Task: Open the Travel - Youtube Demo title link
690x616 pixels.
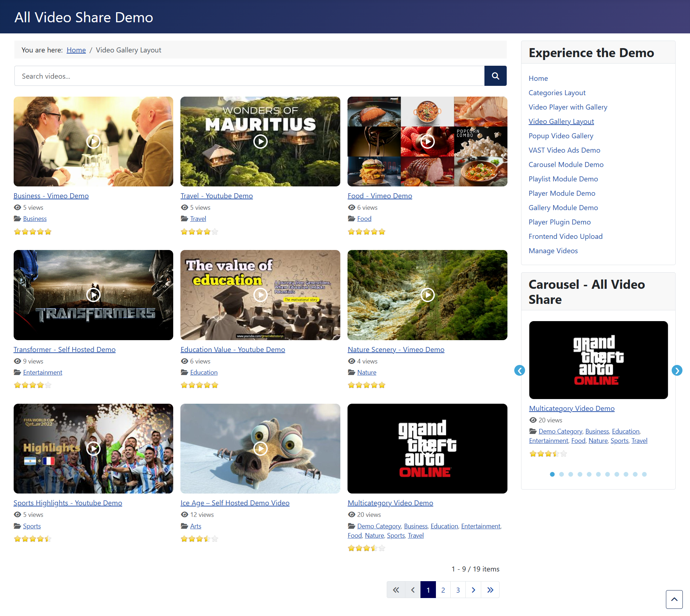Action: [217, 196]
